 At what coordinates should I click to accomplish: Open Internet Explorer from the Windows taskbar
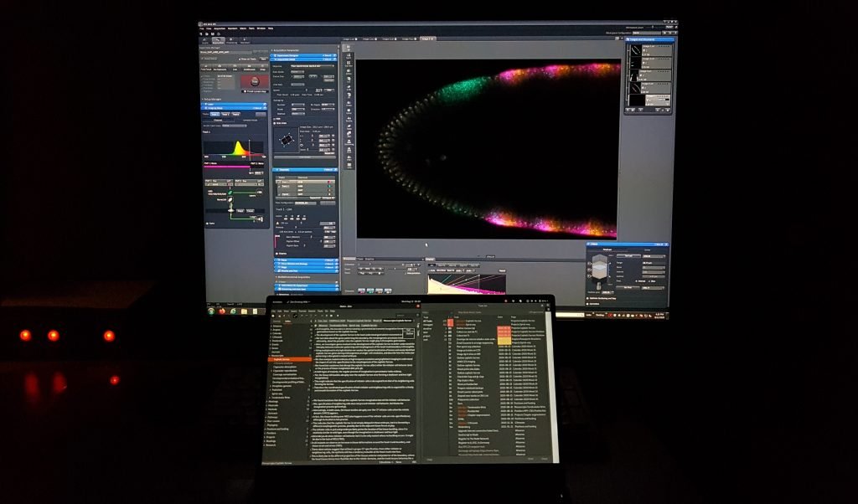233,311
